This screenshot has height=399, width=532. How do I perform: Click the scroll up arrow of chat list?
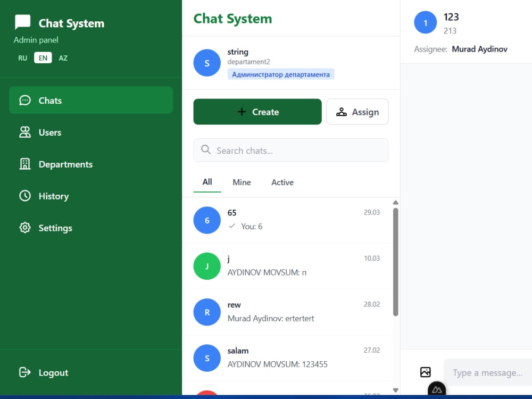coord(396,203)
